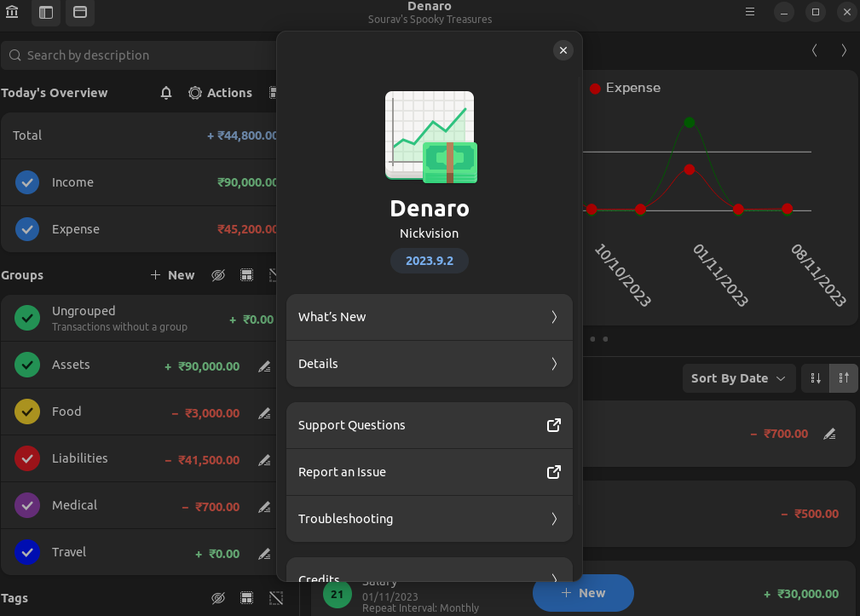Open the Sort By Date dropdown
The height and width of the screenshot is (616, 860).
[x=738, y=377]
